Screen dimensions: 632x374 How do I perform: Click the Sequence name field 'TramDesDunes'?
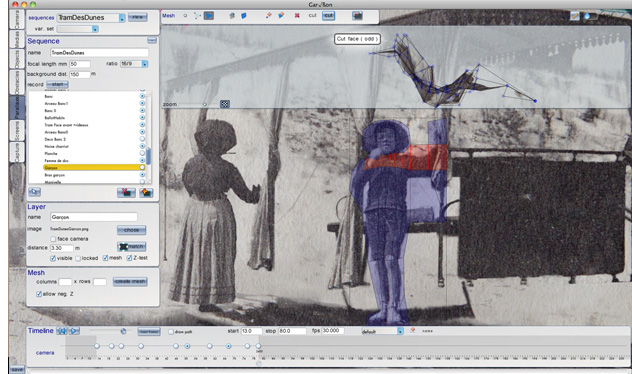(99, 53)
